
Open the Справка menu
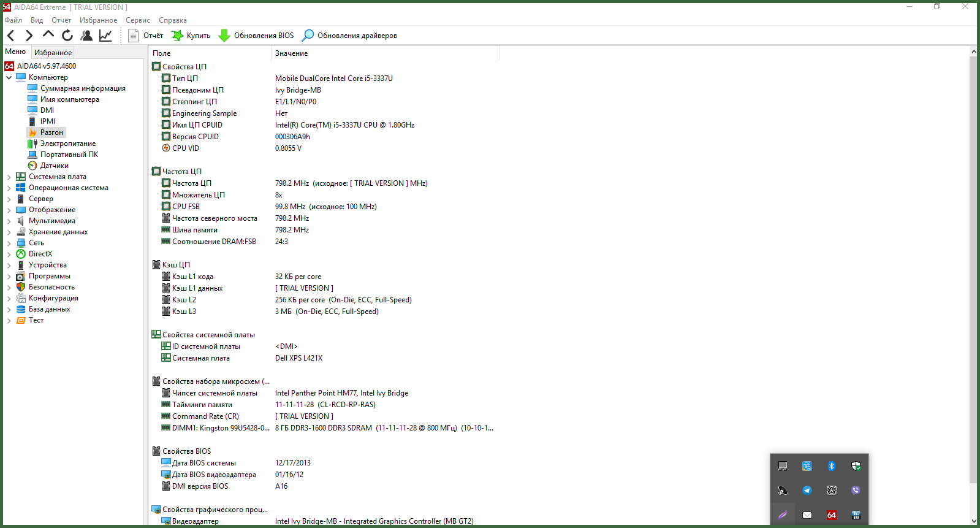pyautogui.click(x=173, y=20)
